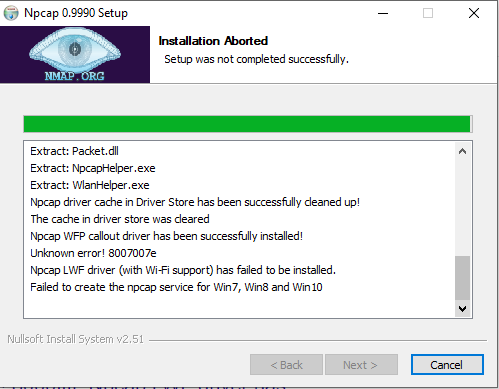Click the 'Installation Aborted' heading
Screen dimensions: 499x389
point(213,41)
